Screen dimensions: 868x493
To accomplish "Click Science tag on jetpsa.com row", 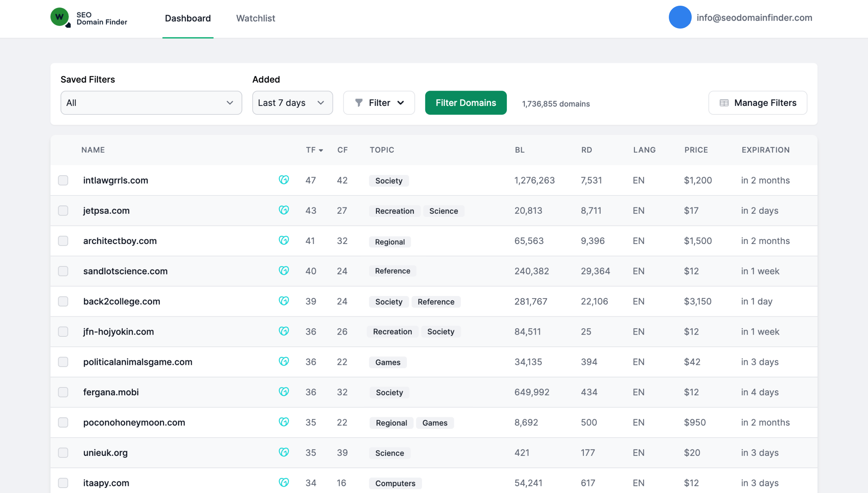I will pyautogui.click(x=444, y=211).
